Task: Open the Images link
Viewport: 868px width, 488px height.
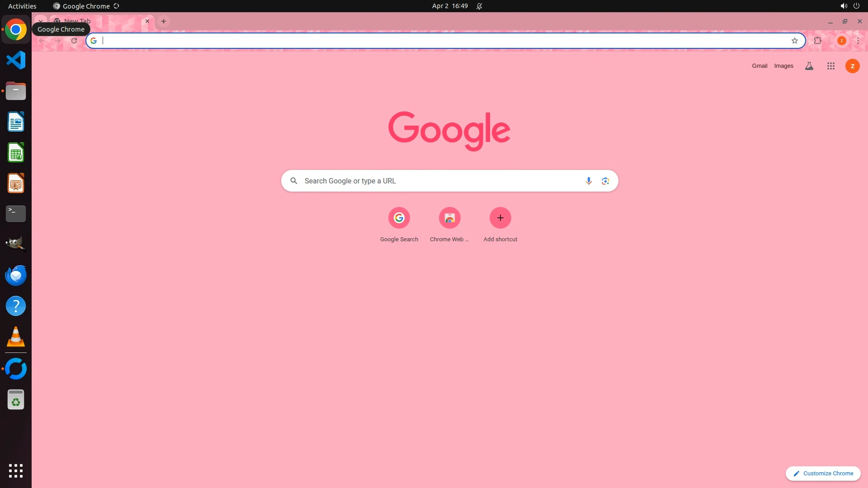Action: click(783, 66)
